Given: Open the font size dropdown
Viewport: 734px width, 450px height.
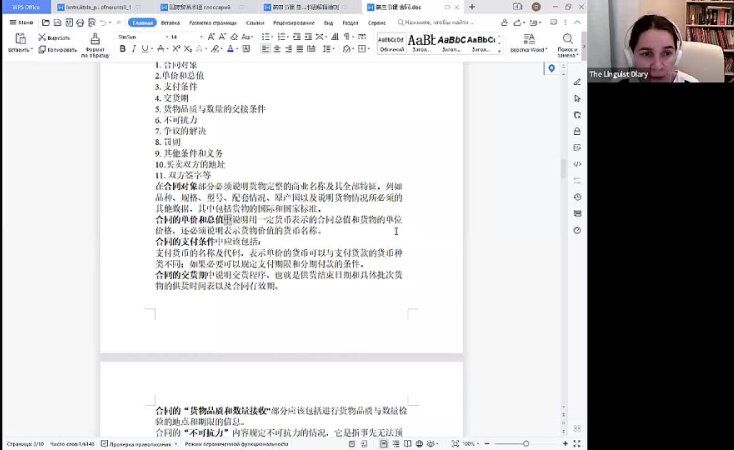Looking at the screenshot, I should [x=201, y=37].
